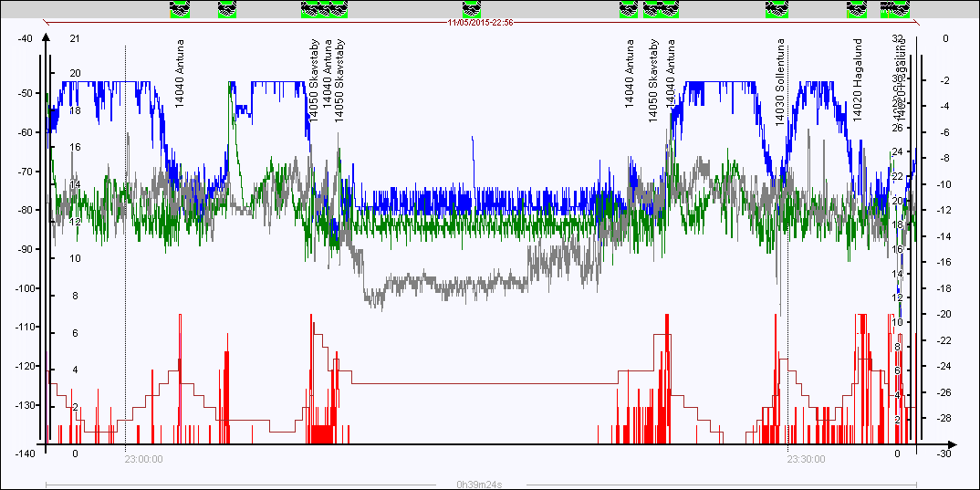980x490 pixels.
Task: Click the 14030 Sollentuna event label
Action: 780,82
